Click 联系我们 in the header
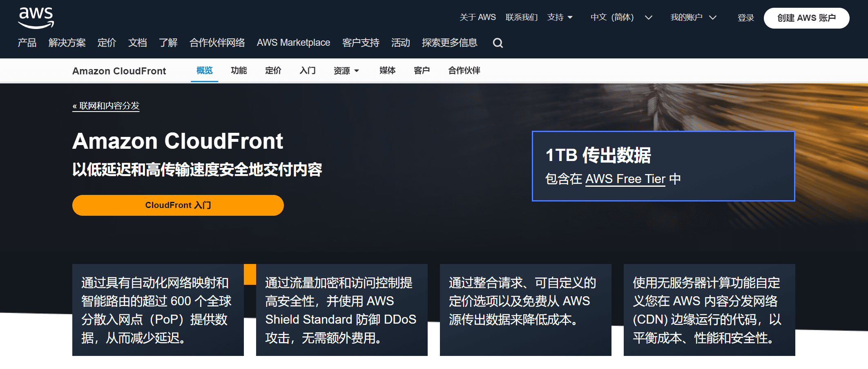The image size is (868, 369). [x=521, y=18]
